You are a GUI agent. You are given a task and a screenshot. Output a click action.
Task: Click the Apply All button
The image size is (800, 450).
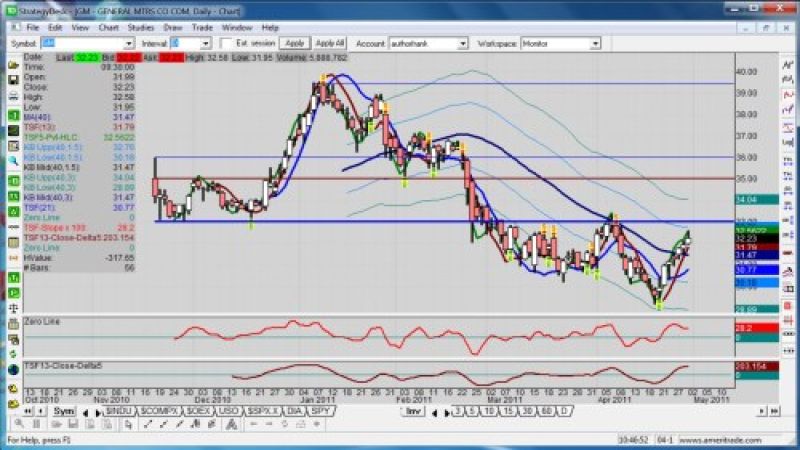tap(329, 44)
